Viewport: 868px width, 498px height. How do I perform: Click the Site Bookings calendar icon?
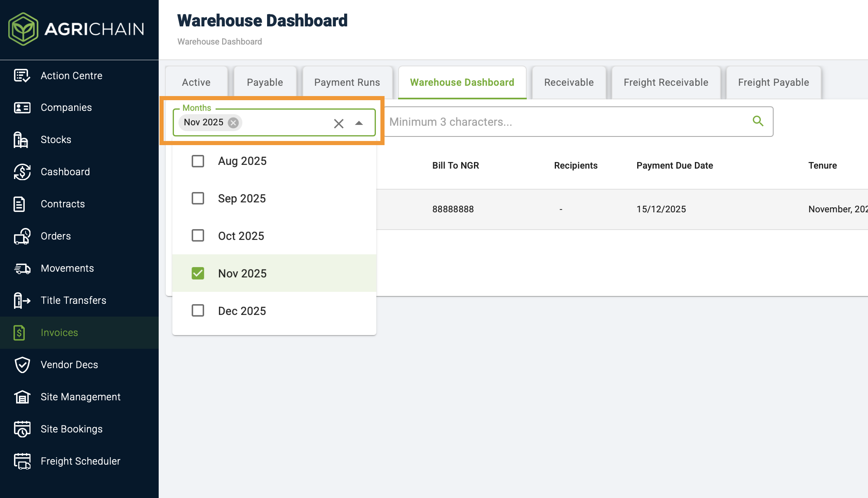point(22,429)
